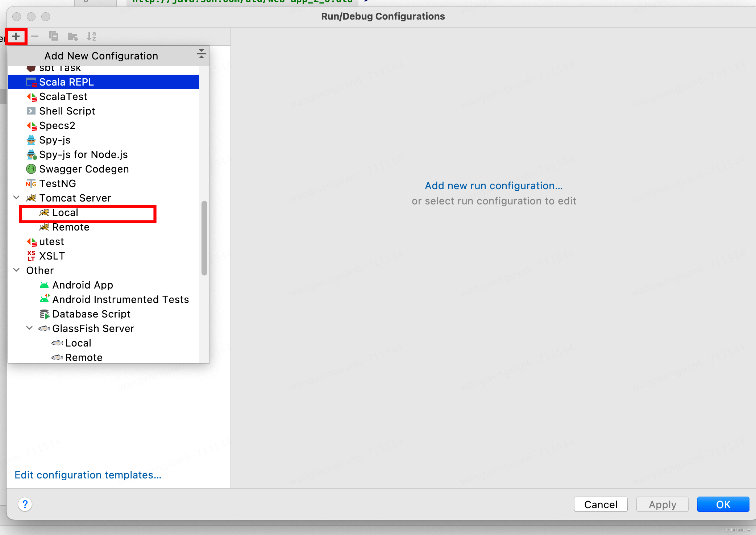Click the Sort Alphabetically toolbar icon
Screen dimensions: 756x535
(91, 36)
